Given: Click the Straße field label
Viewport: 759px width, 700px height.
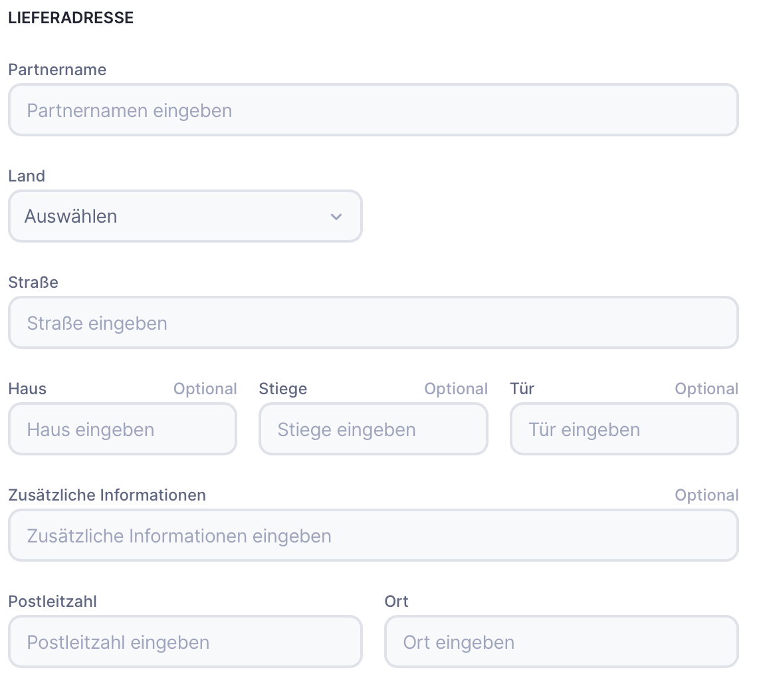Looking at the screenshot, I should tap(33, 283).
